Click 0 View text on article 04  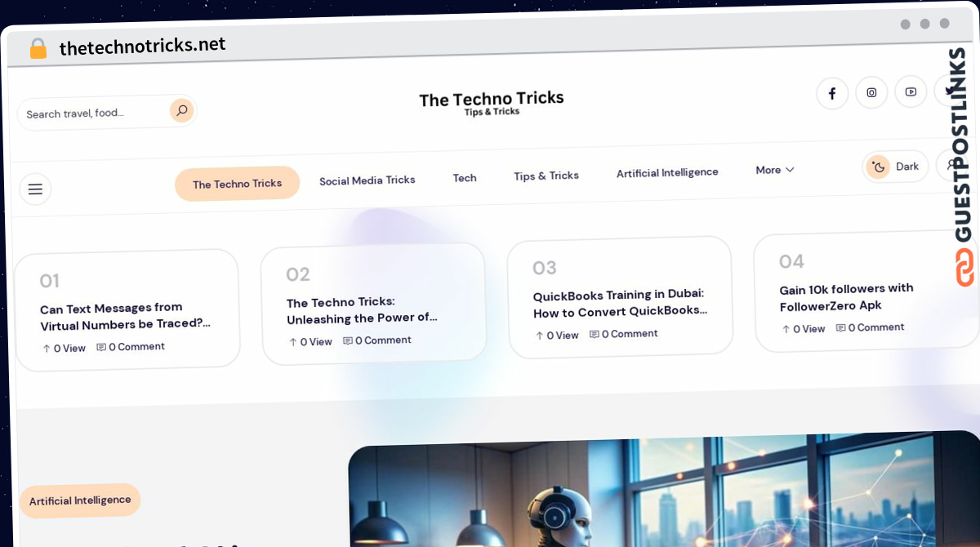tap(808, 329)
